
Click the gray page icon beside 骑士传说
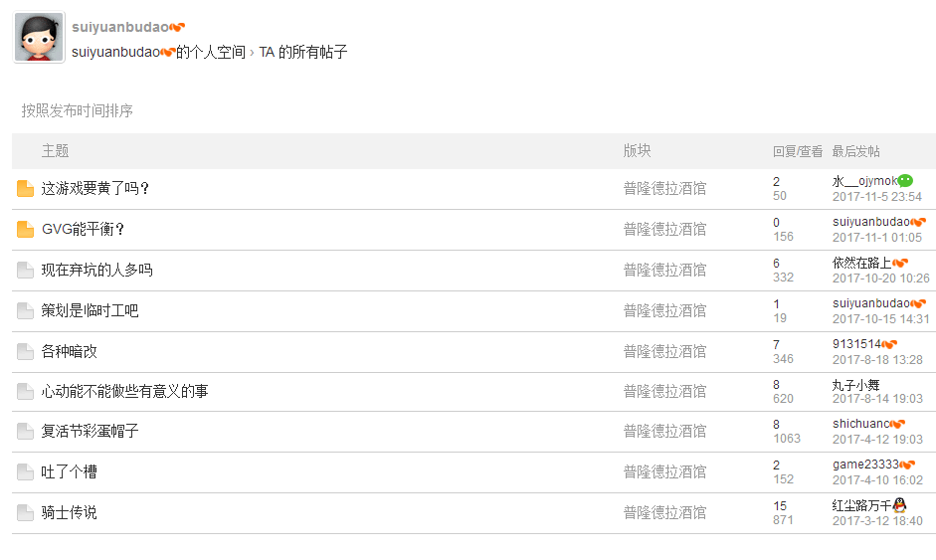(25, 513)
